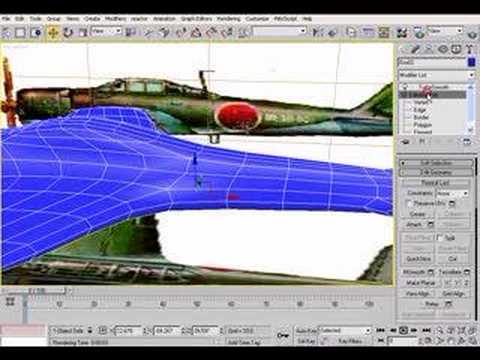
Task: Click the Mirror tool icon
Action: coord(317,32)
